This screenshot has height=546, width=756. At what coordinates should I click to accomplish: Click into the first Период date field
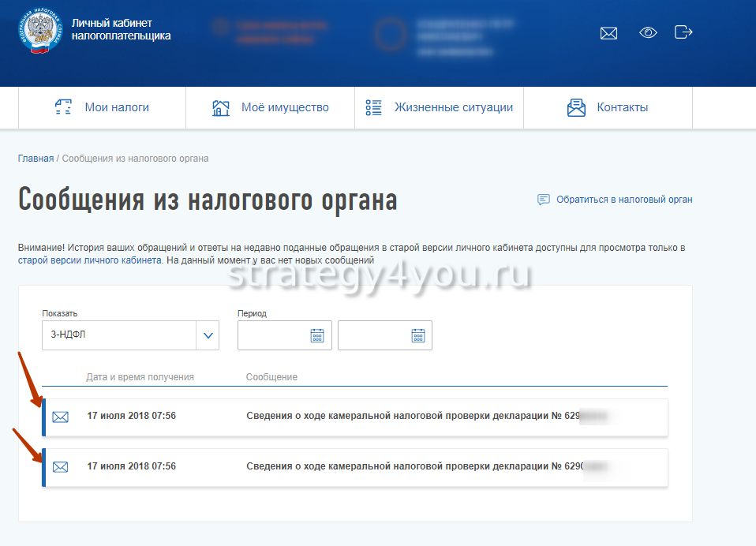[272, 335]
